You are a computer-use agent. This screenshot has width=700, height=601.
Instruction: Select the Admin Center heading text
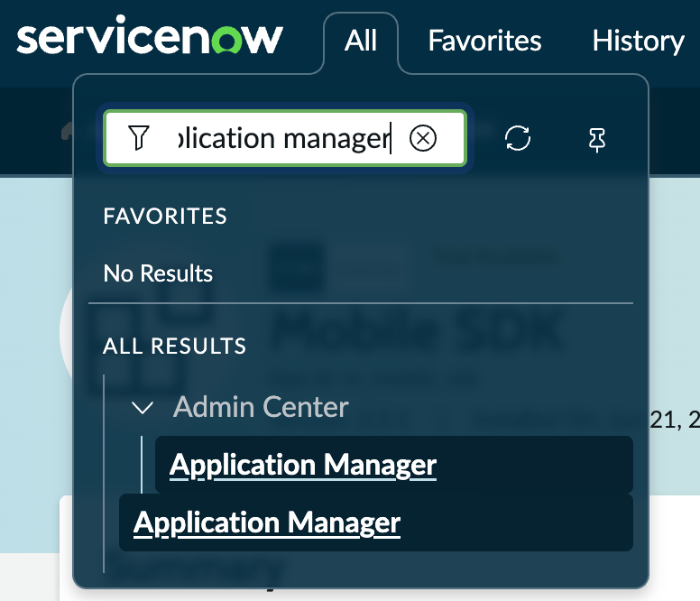261,407
